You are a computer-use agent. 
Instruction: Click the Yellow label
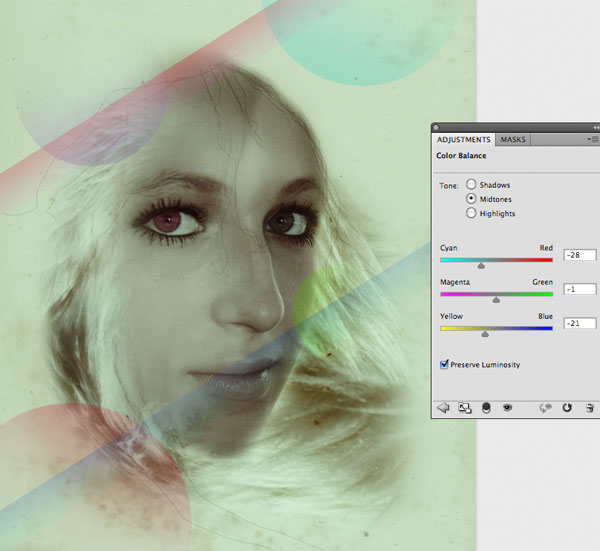pos(451,316)
